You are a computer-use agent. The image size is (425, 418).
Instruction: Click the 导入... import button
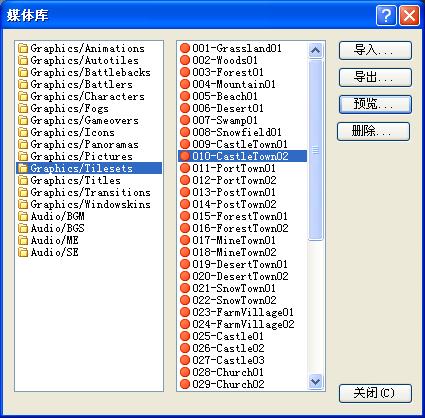(375, 50)
